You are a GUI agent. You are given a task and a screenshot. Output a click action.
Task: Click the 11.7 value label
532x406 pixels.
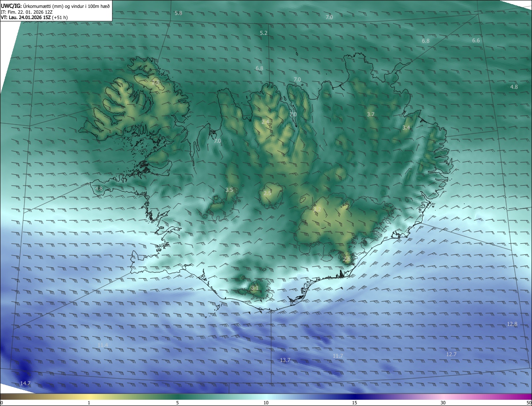pos(338,356)
